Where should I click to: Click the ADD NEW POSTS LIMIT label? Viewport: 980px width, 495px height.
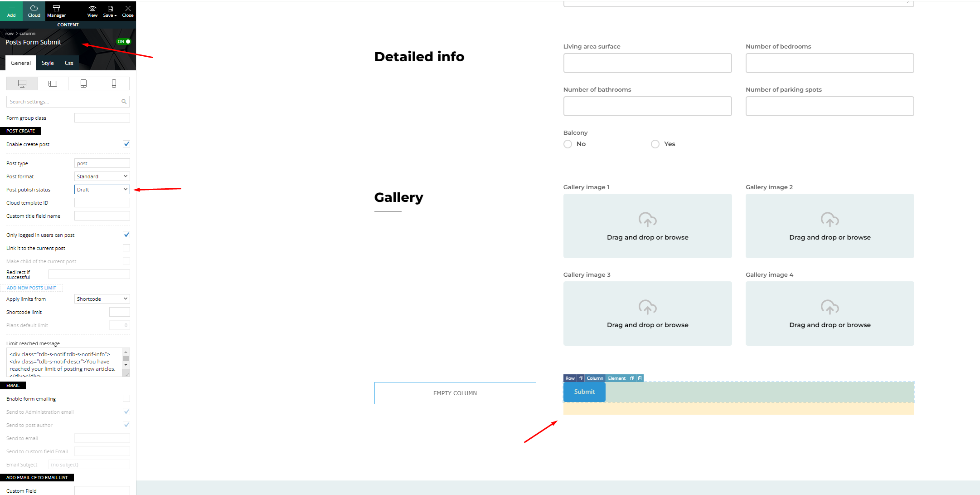click(31, 288)
